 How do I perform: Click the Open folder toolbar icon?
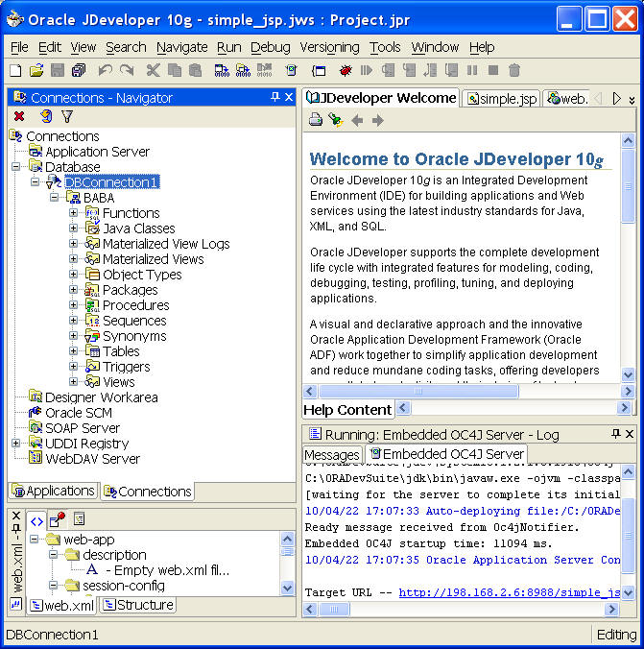[36, 70]
